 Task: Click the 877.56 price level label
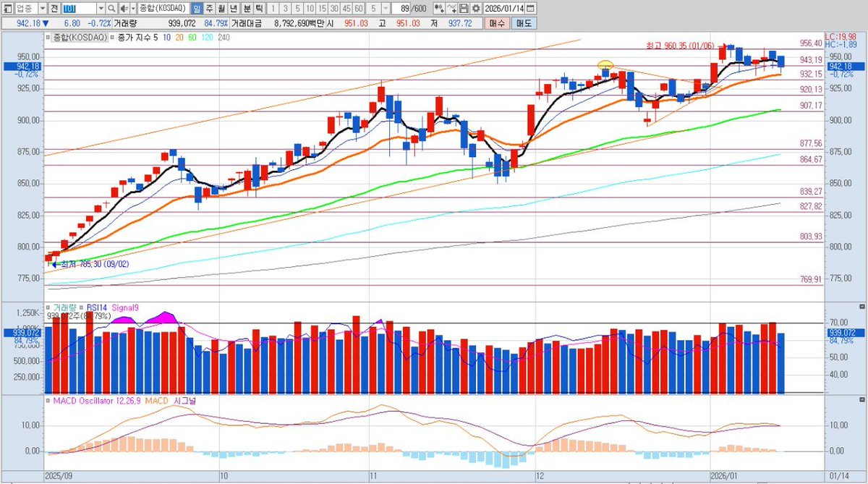pyautogui.click(x=811, y=143)
